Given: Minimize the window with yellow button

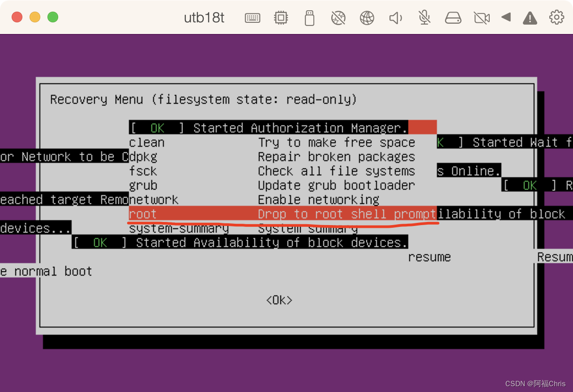Looking at the screenshot, I should coord(35,17).
